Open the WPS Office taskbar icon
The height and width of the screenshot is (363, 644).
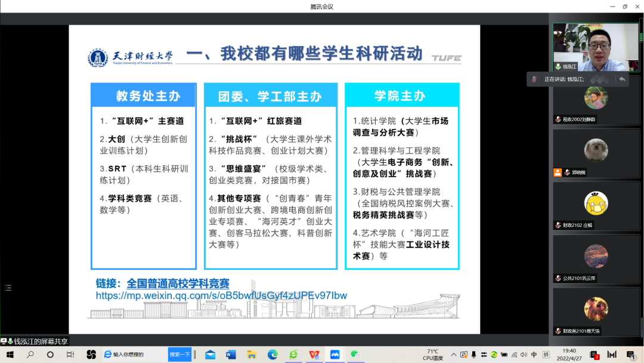click(x=315, y=355)
